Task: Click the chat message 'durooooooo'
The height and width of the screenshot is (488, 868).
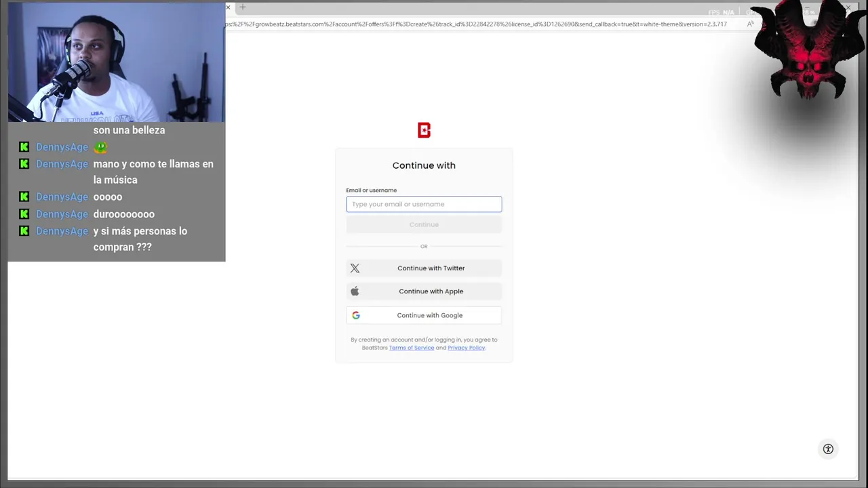Action: click(x=124, y=214)
